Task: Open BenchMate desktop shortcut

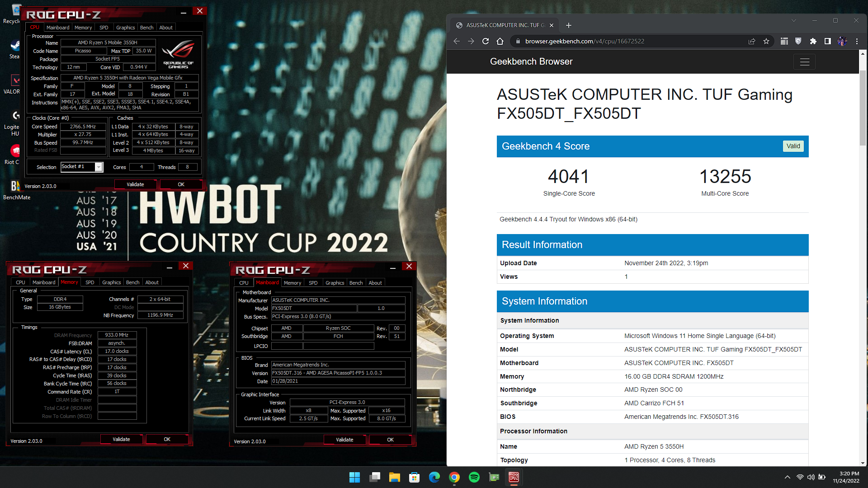Action: (x=16, y=190)
